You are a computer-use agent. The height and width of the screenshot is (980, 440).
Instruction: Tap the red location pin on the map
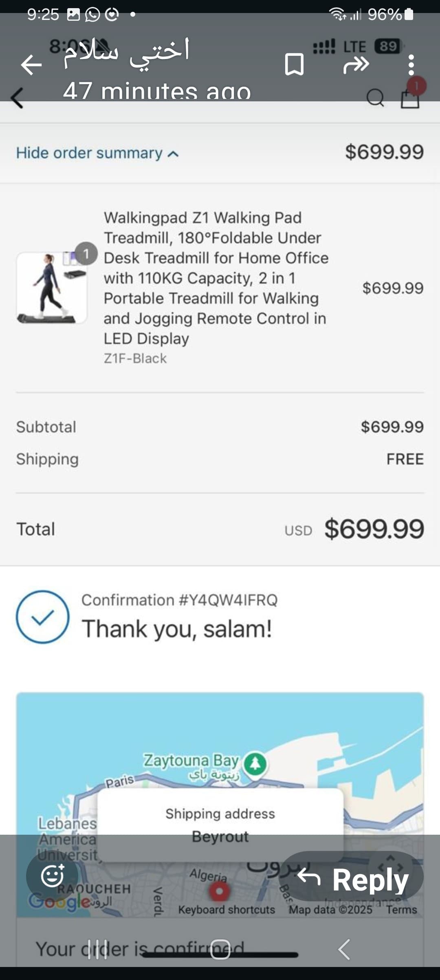[219, 891]
